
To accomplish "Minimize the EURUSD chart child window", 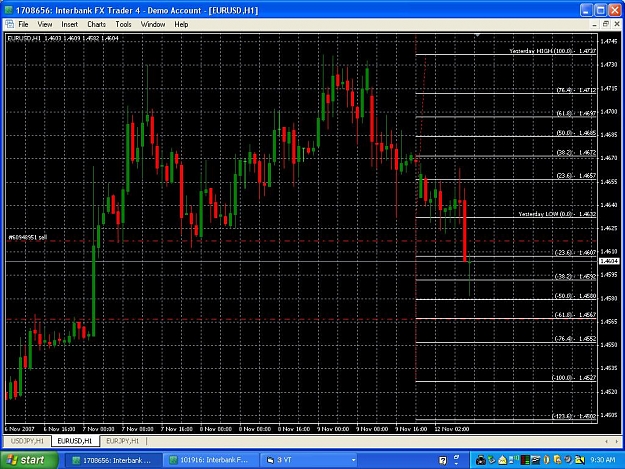I will click(594, 24).
